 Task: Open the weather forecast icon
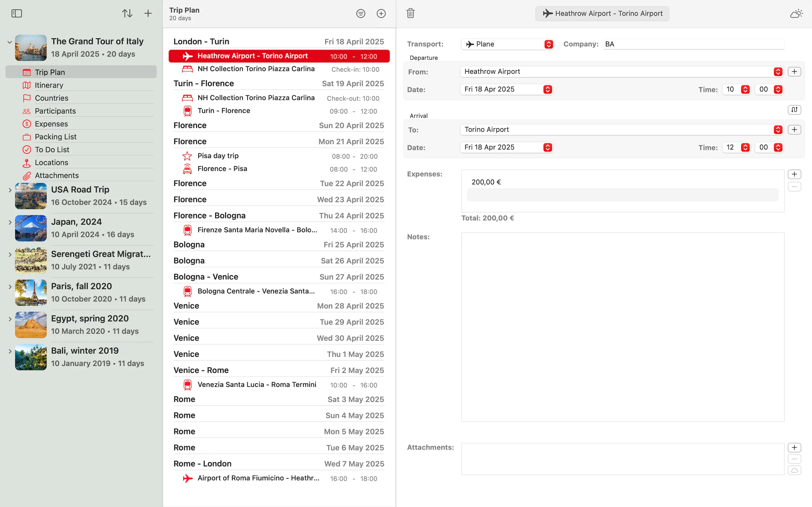tap(796, 14)
